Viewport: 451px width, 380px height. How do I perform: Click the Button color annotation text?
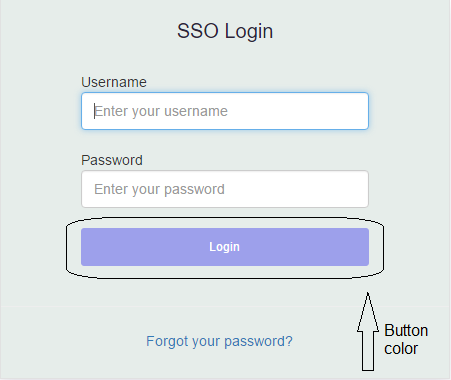[406, 339]
